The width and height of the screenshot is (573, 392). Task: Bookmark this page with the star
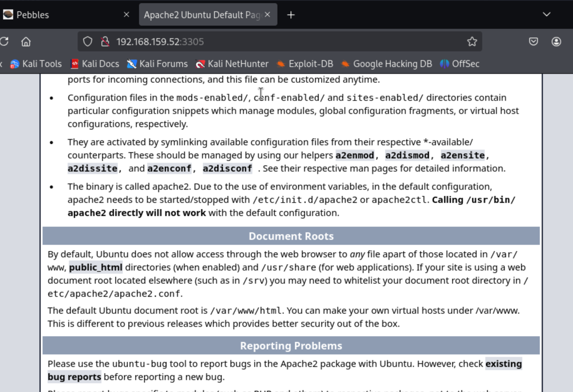472,42
